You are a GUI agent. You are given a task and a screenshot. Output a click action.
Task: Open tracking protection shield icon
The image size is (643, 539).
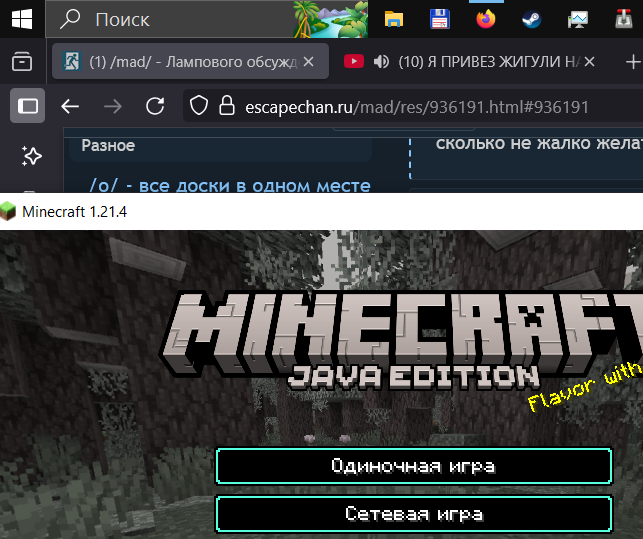click(199, 105)
